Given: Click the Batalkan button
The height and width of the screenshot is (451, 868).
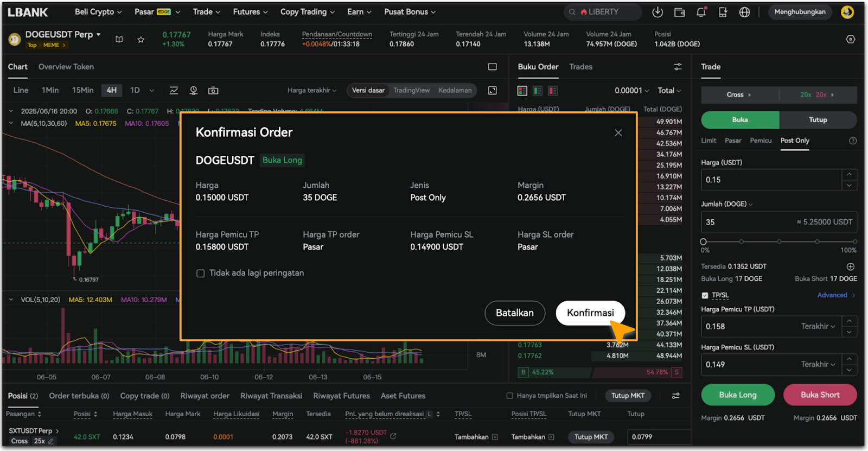Looking at the screenshot, I should click(x=514, y=313).
